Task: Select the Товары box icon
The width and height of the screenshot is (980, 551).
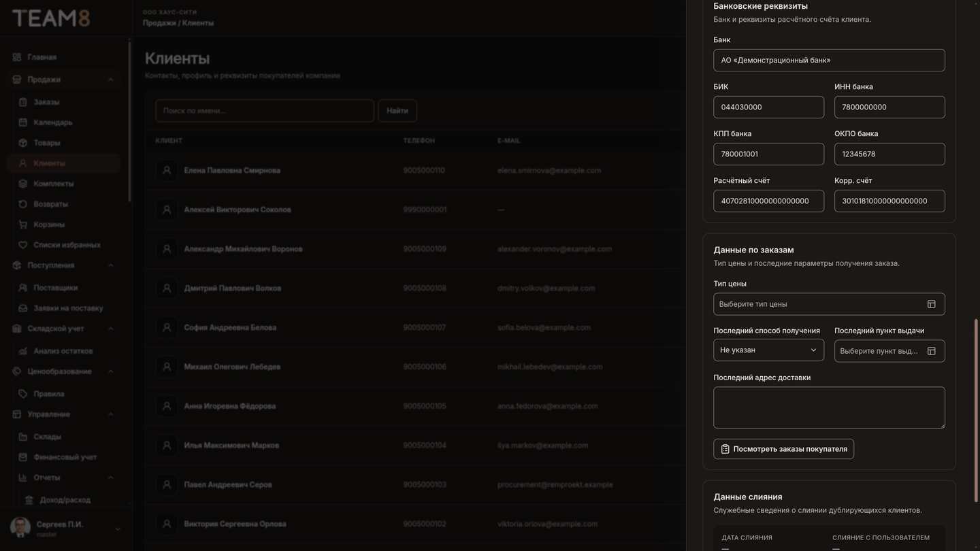Action: tap(23, 143)
